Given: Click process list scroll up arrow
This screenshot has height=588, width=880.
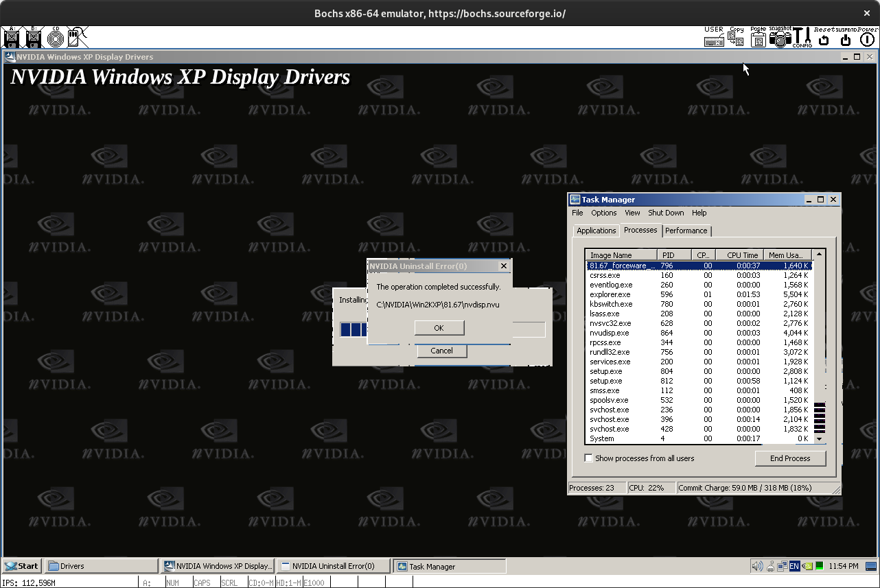Looking at the screenshot, I should point(819,255).
